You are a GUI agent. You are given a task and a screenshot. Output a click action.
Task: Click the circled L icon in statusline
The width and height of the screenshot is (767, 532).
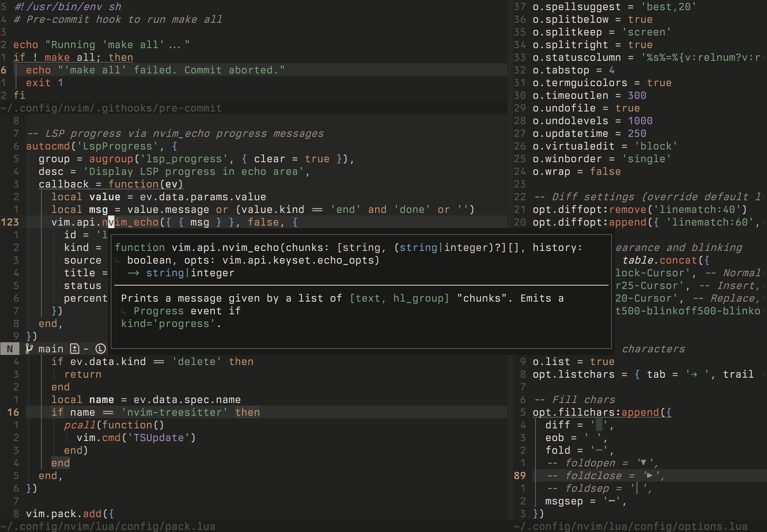click(x=101, y=349)
